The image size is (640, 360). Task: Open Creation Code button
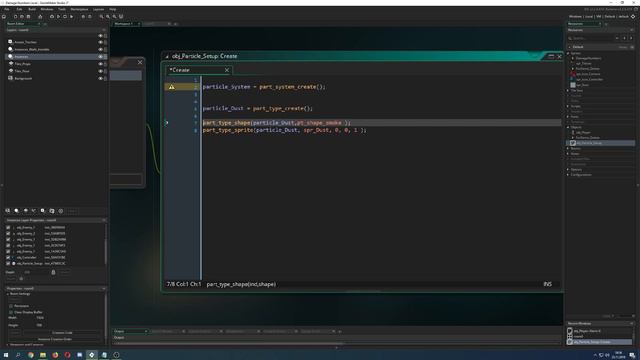point(62,333)
